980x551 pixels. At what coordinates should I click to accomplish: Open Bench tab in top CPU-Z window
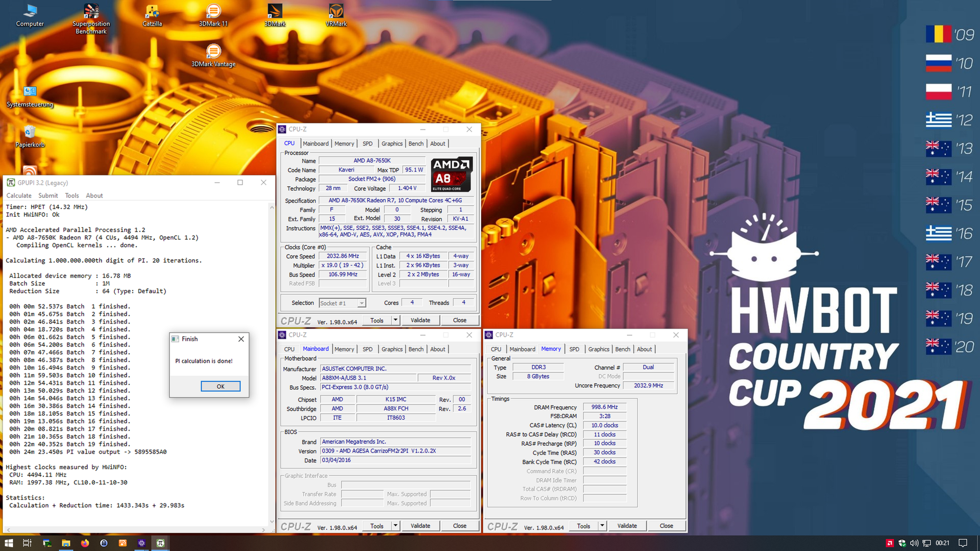tap(416, 143)
